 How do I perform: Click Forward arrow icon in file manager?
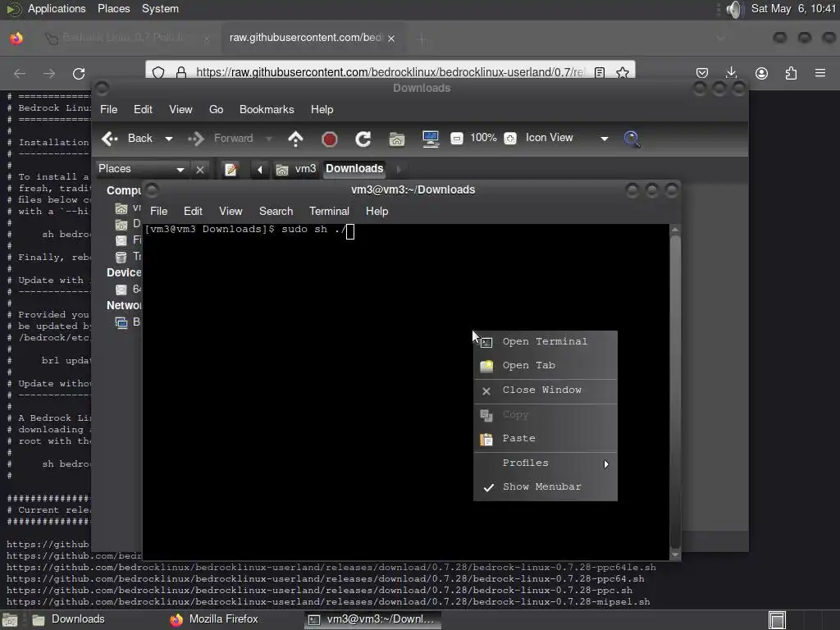click(196, 139)
